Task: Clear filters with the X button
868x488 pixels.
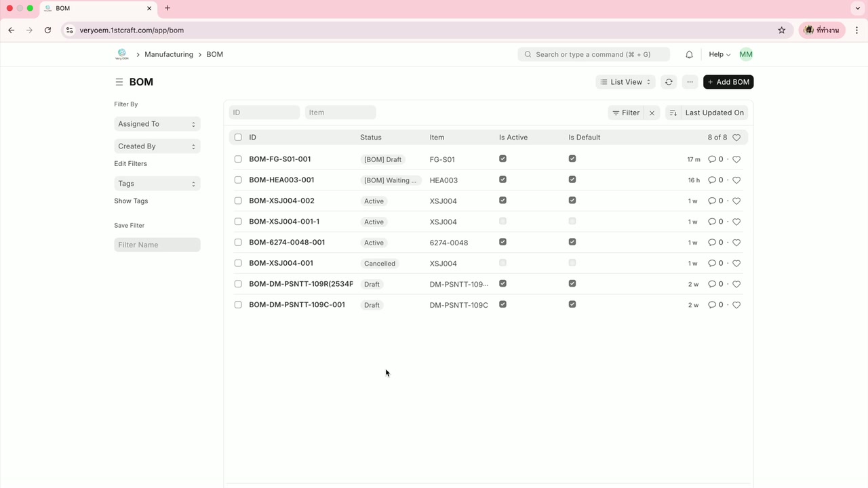Action: (x=652, y=113)
